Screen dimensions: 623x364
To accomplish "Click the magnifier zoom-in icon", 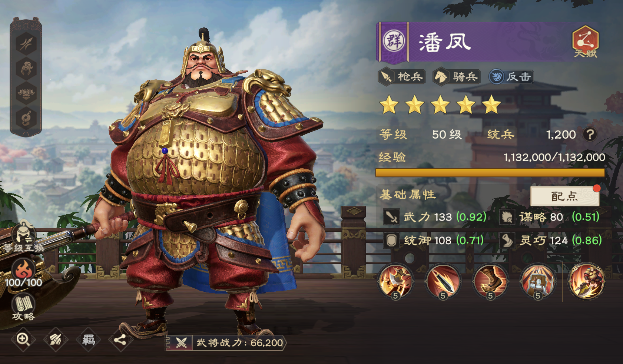I will (23, 339).
